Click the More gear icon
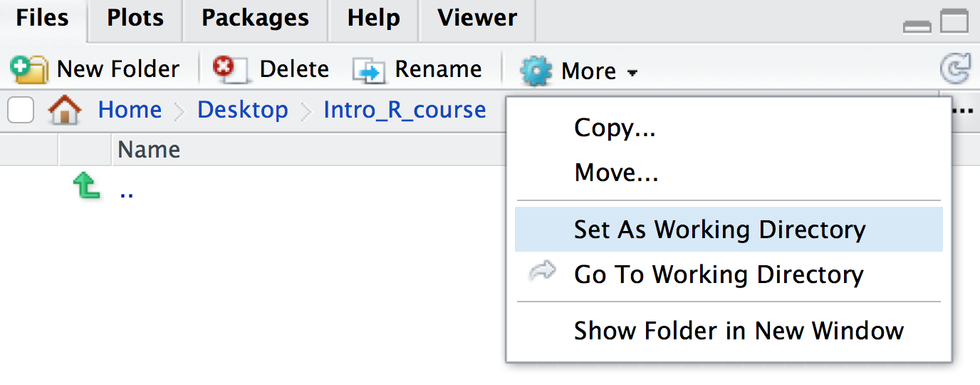Viewport: 980px width, 385px height. (x=536, y=71)
